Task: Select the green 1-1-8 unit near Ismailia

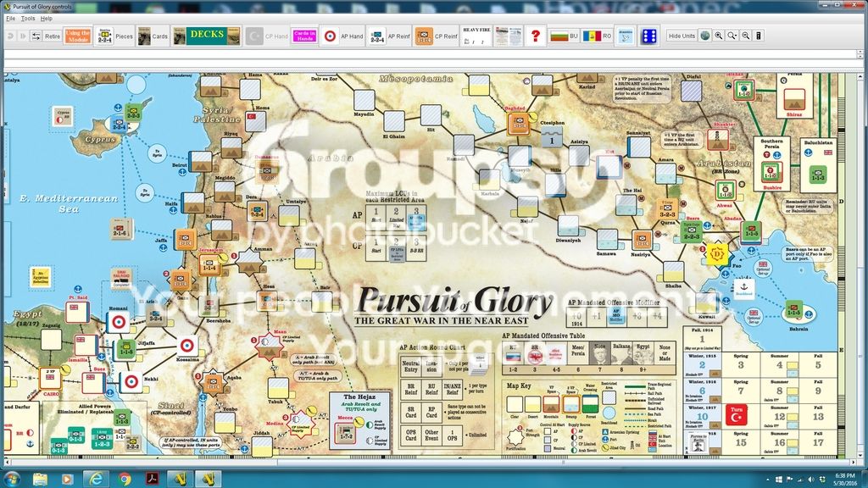Action: click(125, 349)
